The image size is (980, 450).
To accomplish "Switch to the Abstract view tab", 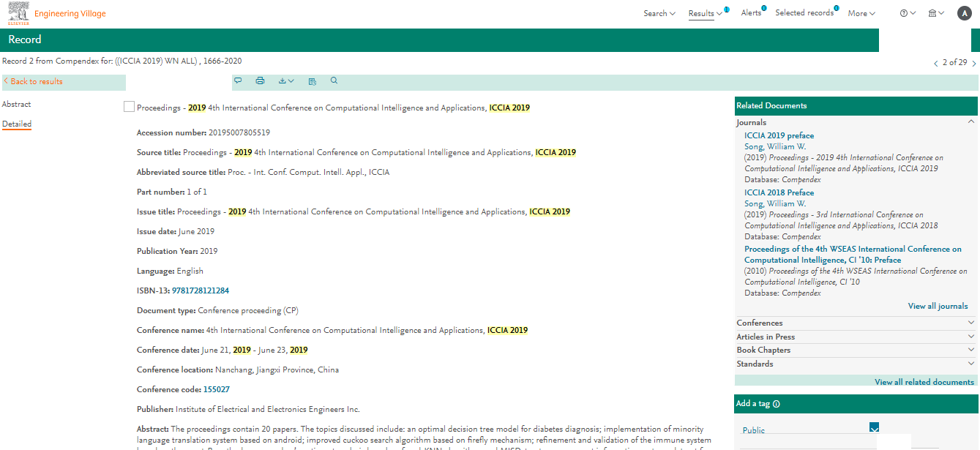I will [x=16, y=105].
